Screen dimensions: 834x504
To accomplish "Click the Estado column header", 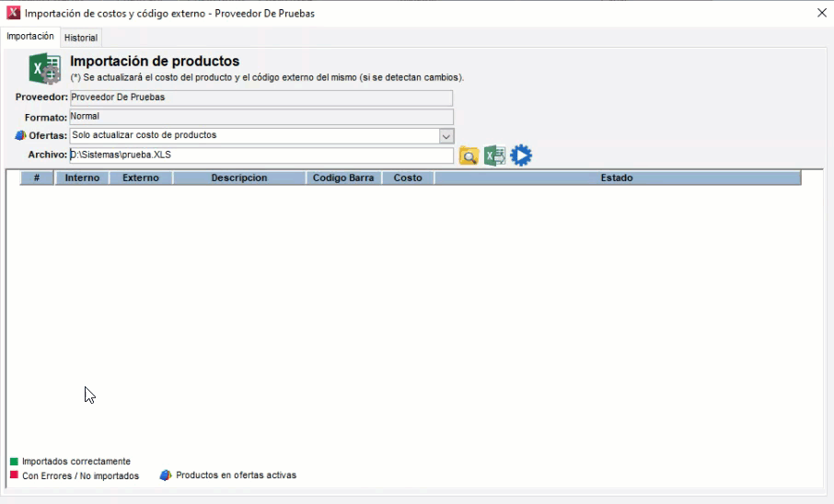I will (617, 178).
